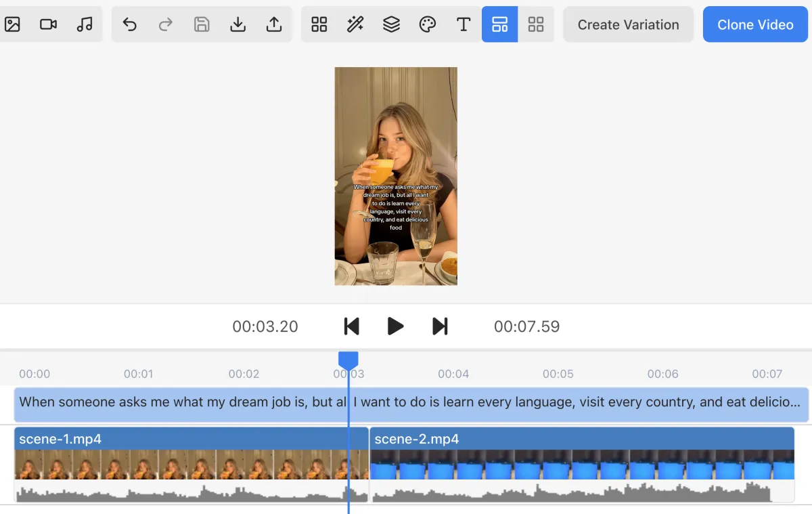Open the four-squares templates icon
812x514 pixels.
point(319,25)
